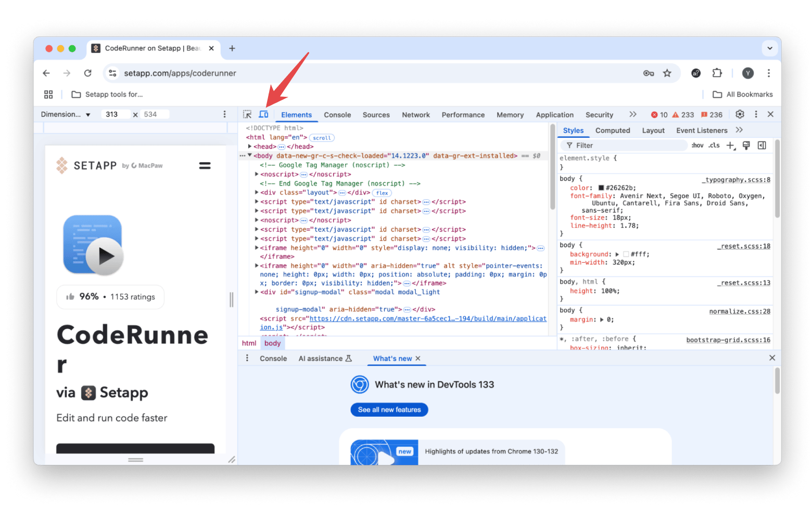The height and width of the screenshot is (514, 812).
Task: Play the CodeRunner preview video
Action: click(x=105, y=256)
